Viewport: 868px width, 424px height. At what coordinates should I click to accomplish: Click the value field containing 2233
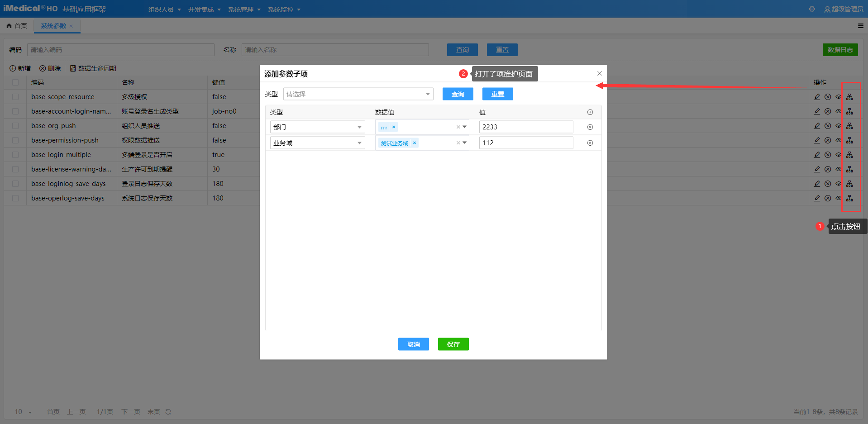(525, 127)
